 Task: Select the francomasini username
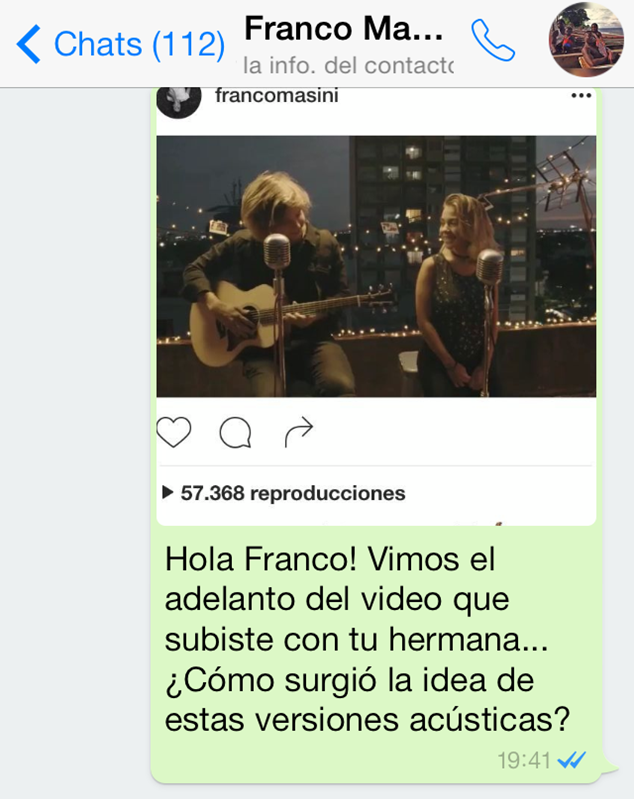pyautogui.click(x=277, y=96)
